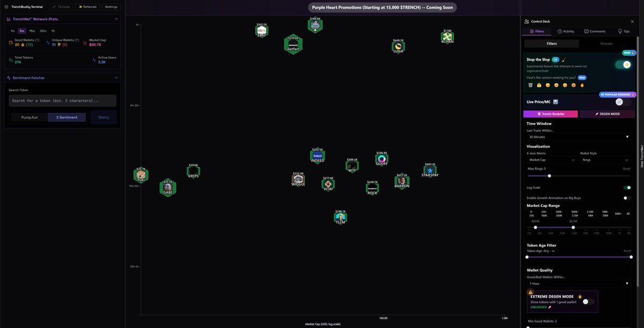Open the Comments speech bubble icon
Screen dimensions: 644x328
[586, 31]
